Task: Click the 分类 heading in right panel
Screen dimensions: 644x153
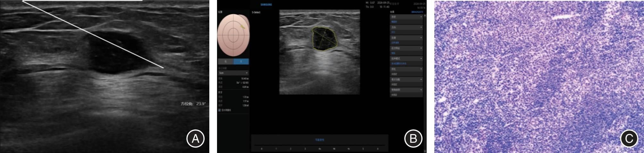Action: tap(392, 12)
